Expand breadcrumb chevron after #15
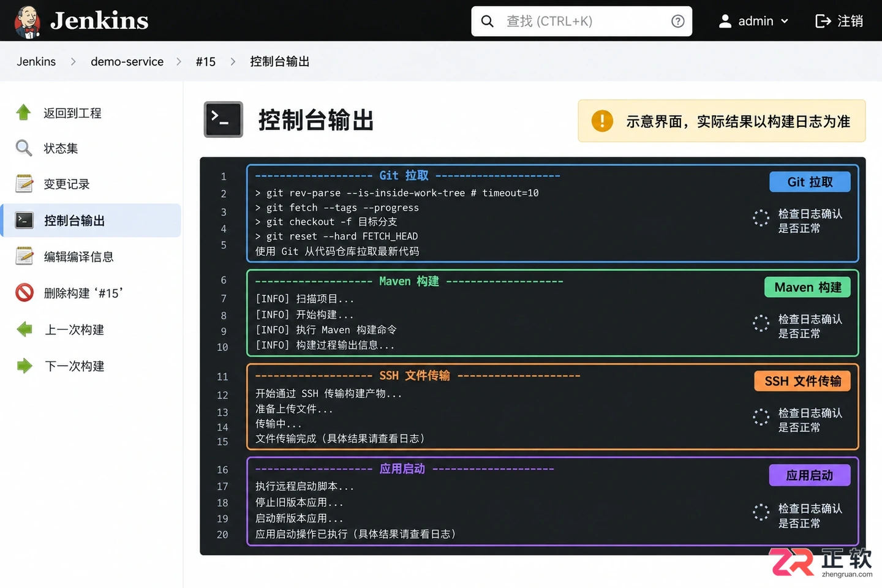 coord(233,62)
